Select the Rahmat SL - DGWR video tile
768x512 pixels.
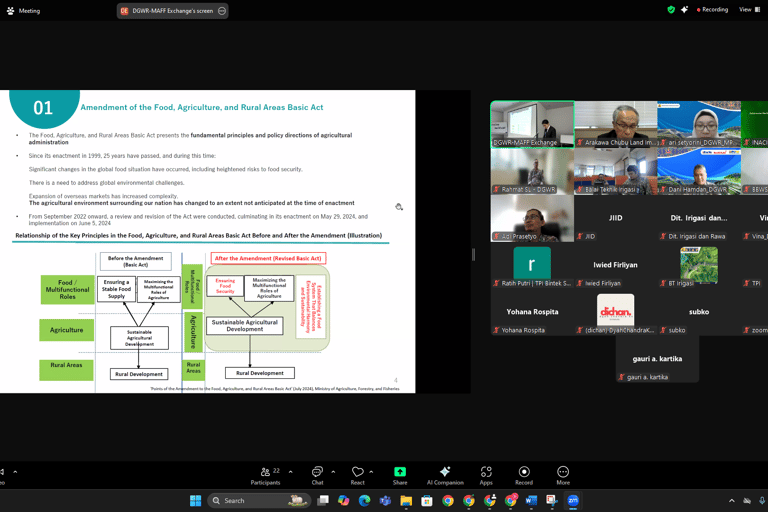pyautogui.click(x=532, y=171)
